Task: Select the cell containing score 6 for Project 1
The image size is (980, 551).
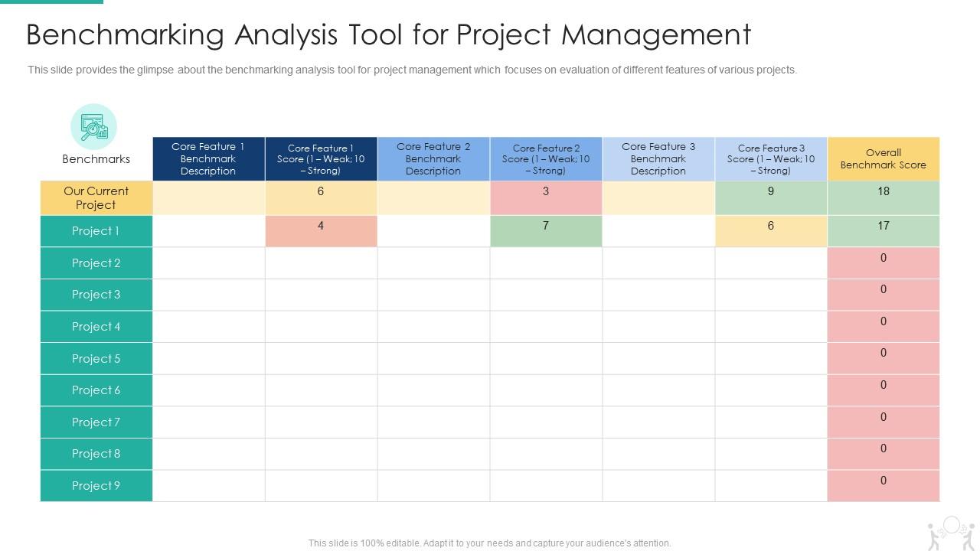Action: point(770,226)
